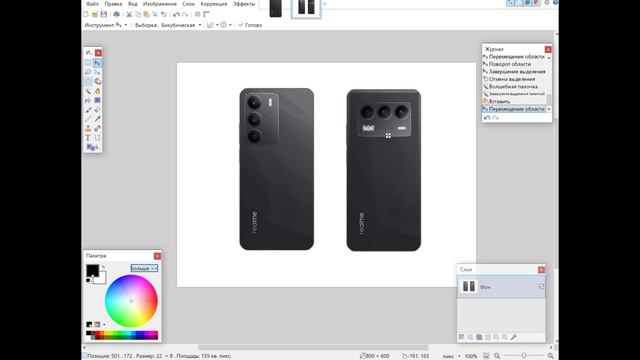Open the Изображение menu
This screenshot has height=360, width=640.
pos(160,4)
